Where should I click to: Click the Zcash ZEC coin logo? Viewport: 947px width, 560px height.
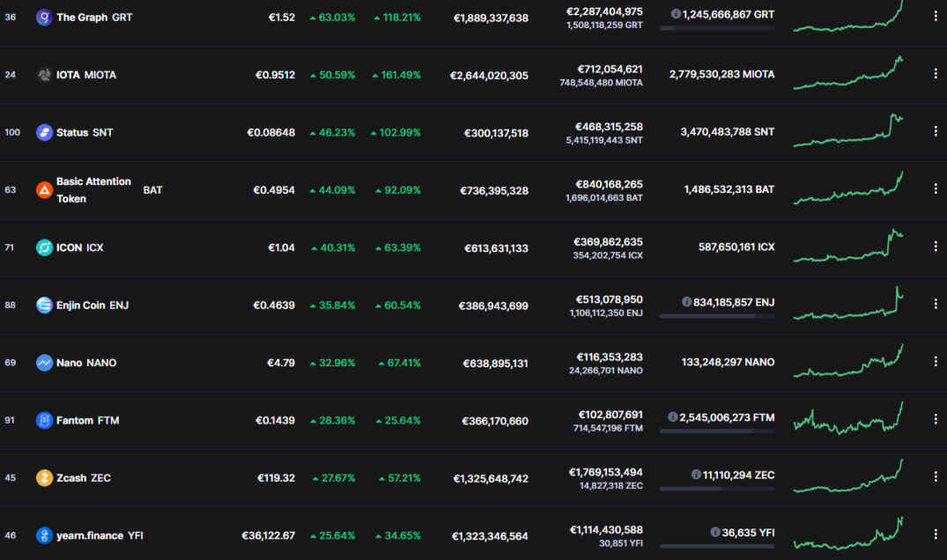click(x=44, y=478)
